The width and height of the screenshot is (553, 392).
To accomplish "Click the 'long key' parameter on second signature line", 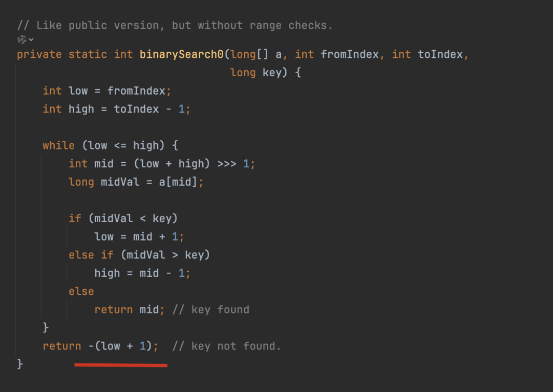I will (259, 73).
